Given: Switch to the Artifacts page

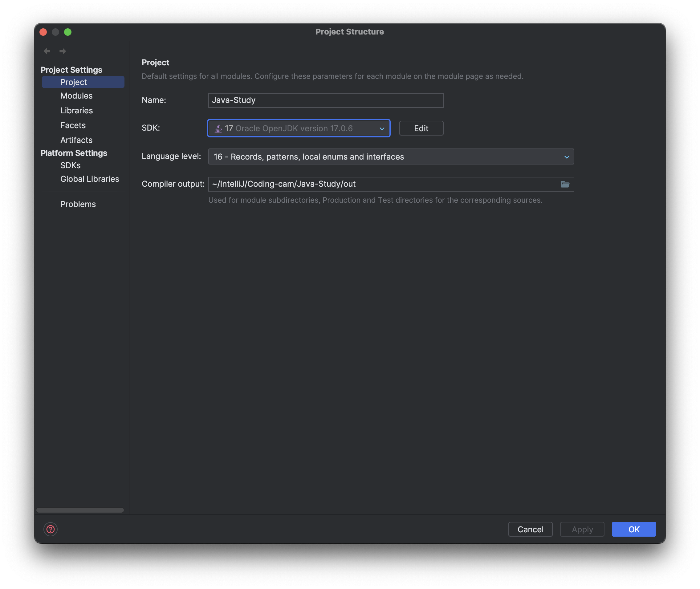Looking at the screenshot, I should pyautogui.click(x=76, y=140).
